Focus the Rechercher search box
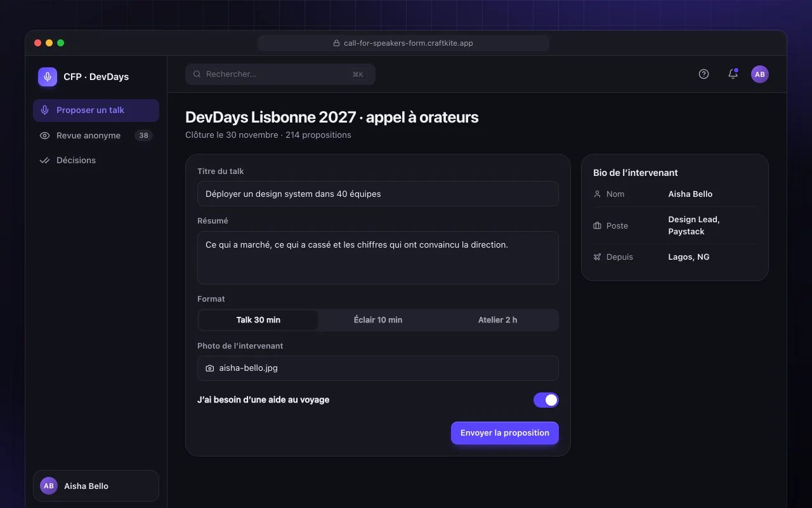This screenshot has width=812, height=508. (x=280, y=74)
